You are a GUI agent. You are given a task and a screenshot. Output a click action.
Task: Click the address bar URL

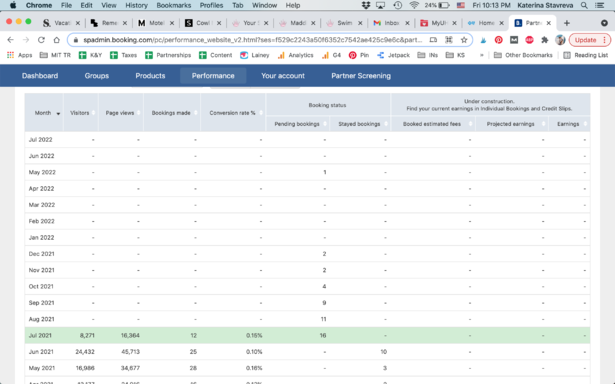(253, 40)
